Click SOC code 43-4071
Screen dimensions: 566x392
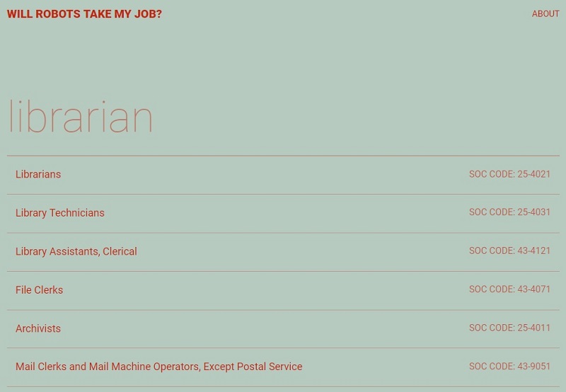coord(509,289)
